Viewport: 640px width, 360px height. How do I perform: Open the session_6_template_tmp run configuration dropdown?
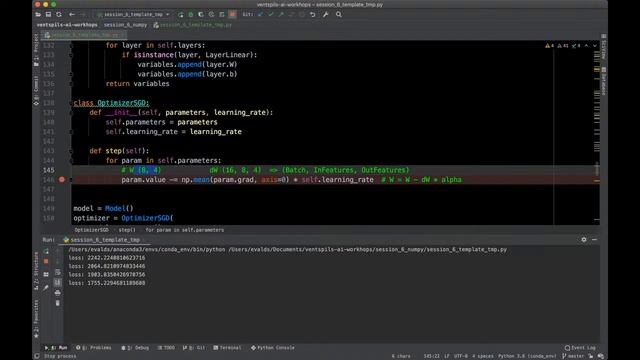tap(133, 14)
